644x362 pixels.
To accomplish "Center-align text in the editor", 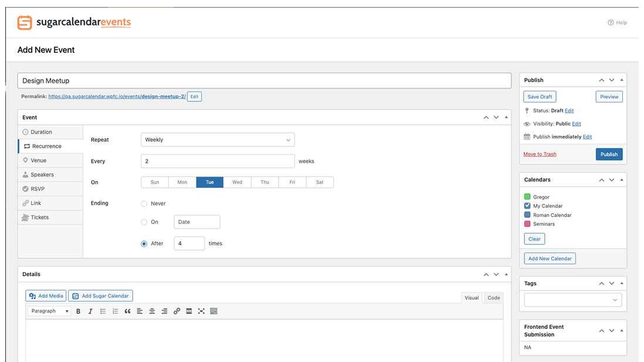I will 152,311.
